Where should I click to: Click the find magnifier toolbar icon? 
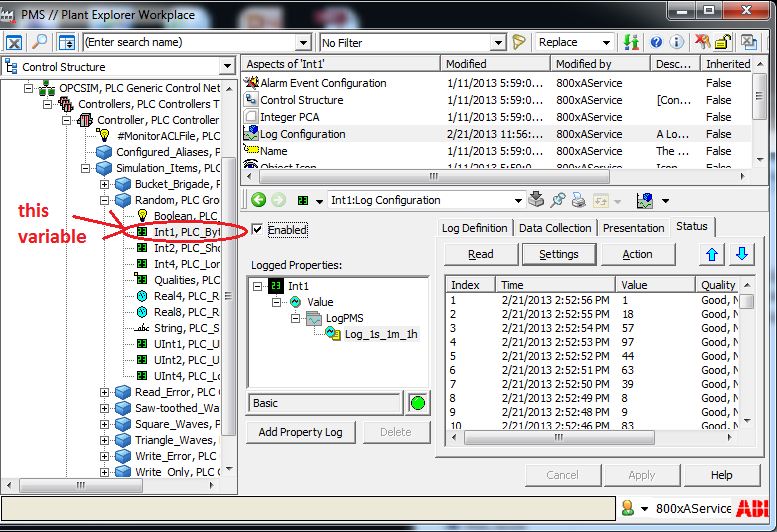tap(39, 42)
